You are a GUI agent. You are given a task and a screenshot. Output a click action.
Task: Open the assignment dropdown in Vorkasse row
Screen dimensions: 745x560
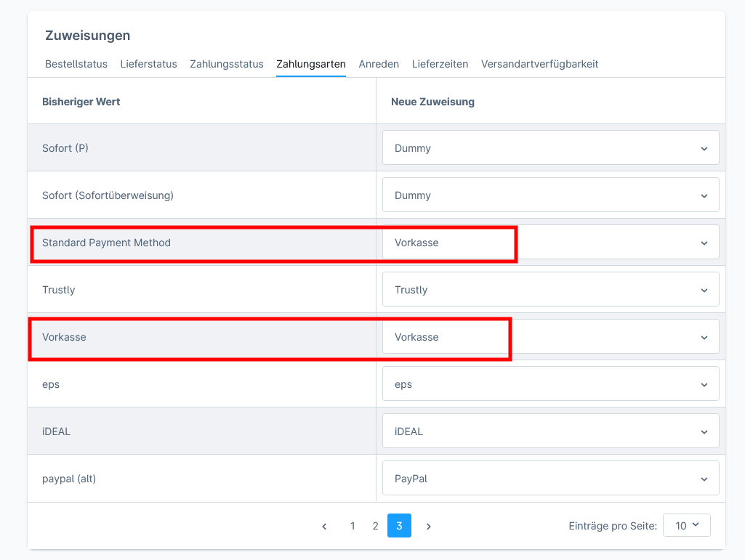tap(551, 337)
